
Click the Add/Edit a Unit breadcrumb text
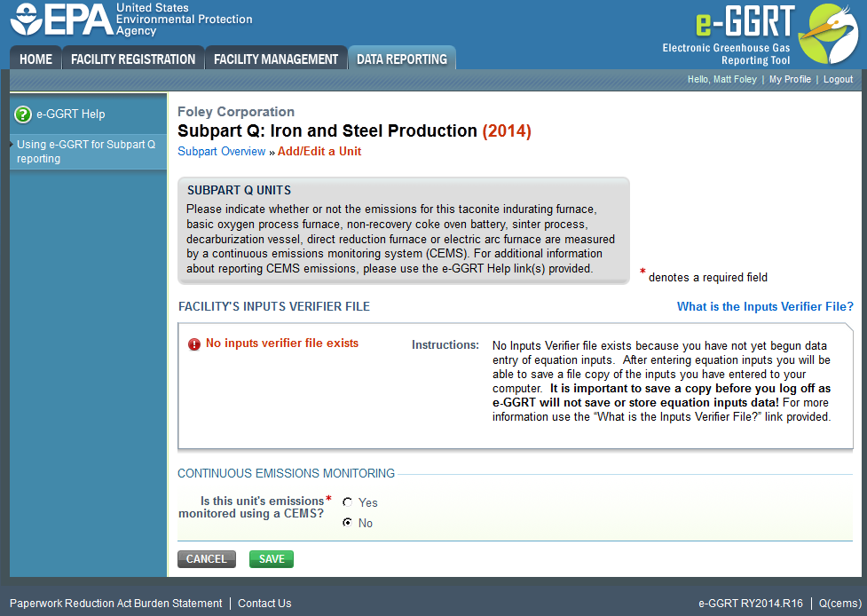tap(319, 152)
